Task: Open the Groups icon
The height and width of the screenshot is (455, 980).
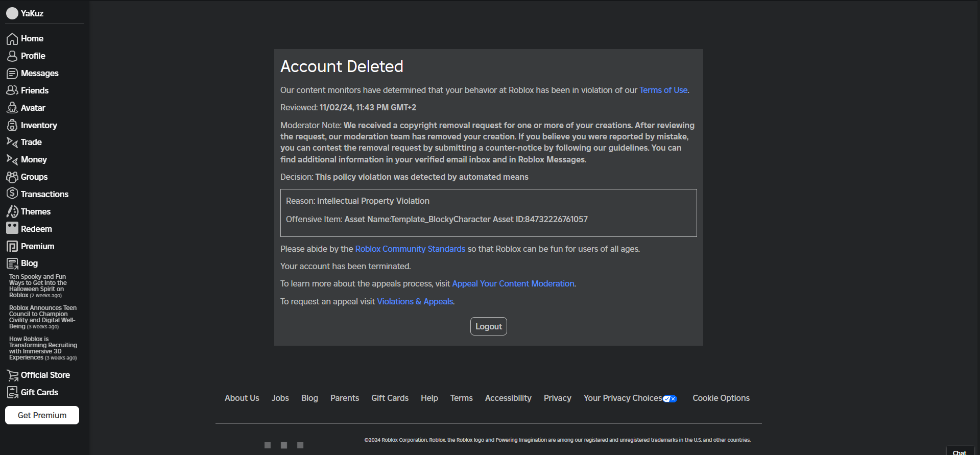Action: tap(12, 177)
